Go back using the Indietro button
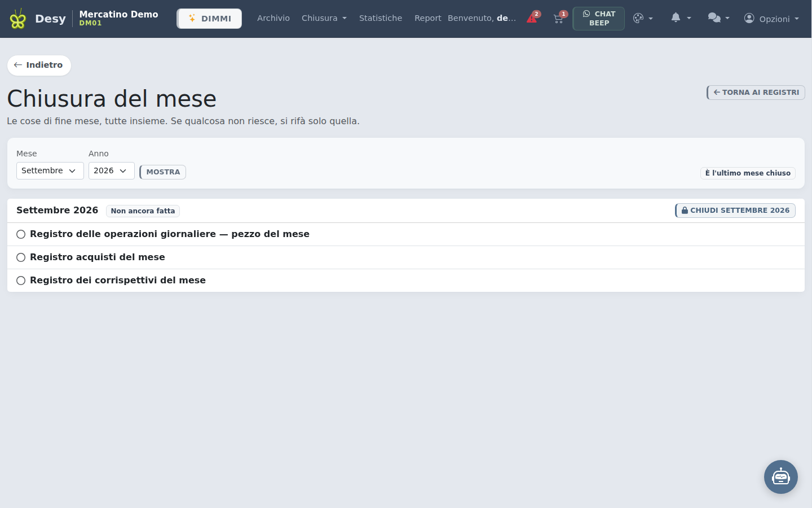This screenshot has height=508, width=812. pos(39,65)
